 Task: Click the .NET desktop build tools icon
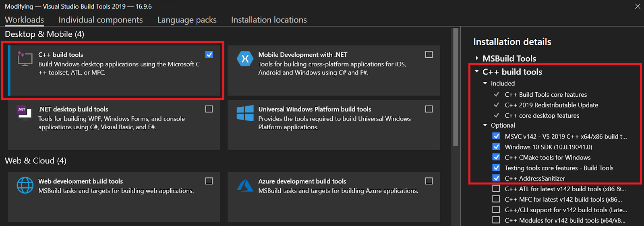[24, 112]
